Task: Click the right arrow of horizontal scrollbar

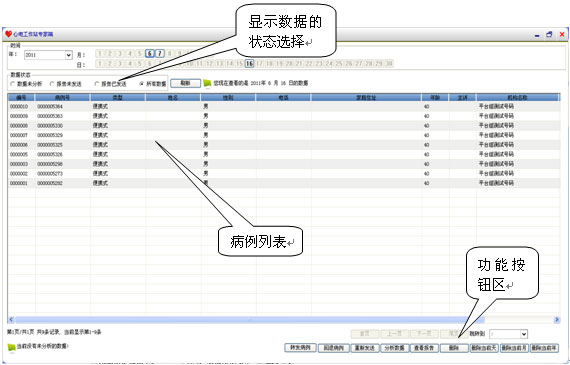Action: pyautogui.click(x=557, y=320)
